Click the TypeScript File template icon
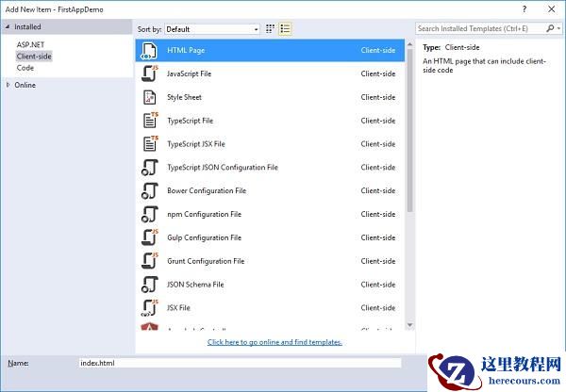566x392 pixels. [x=150, y=121]
